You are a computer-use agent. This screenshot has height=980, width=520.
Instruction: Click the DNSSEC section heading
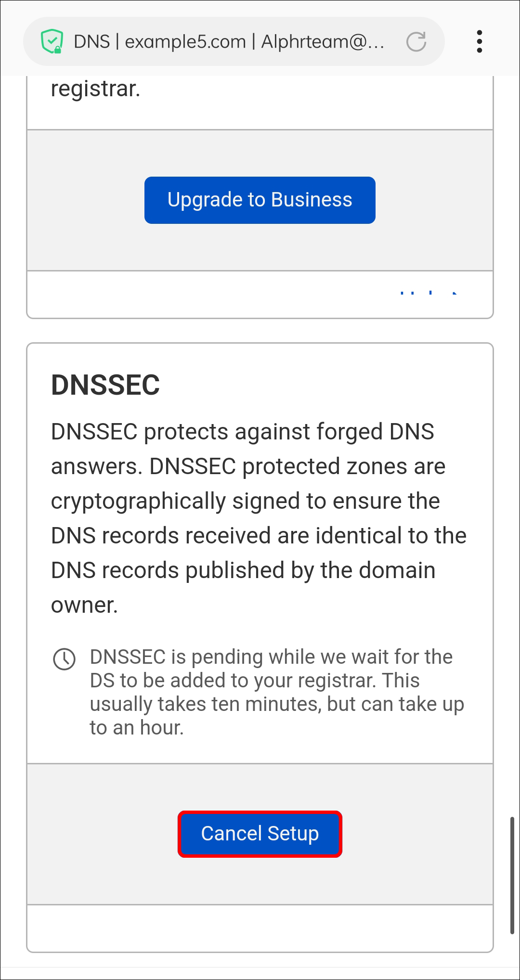[x=105, y=385]
